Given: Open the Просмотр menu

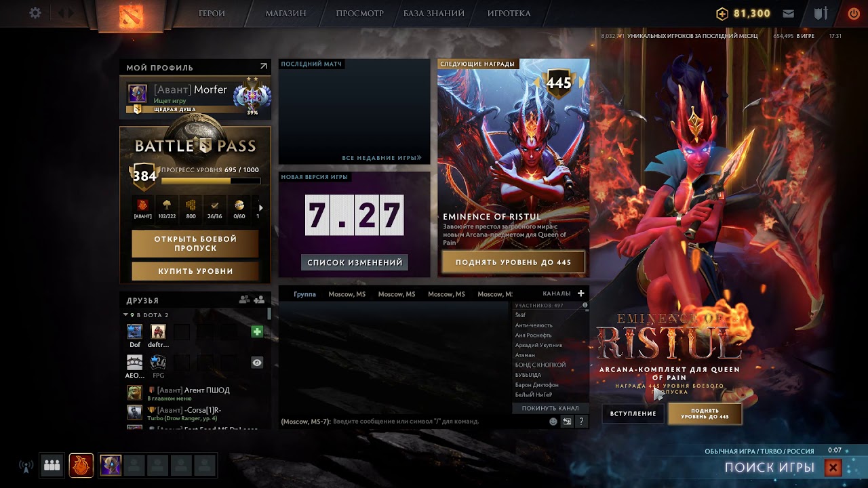Looking at the screenshot, I should (x=359, y=14).
